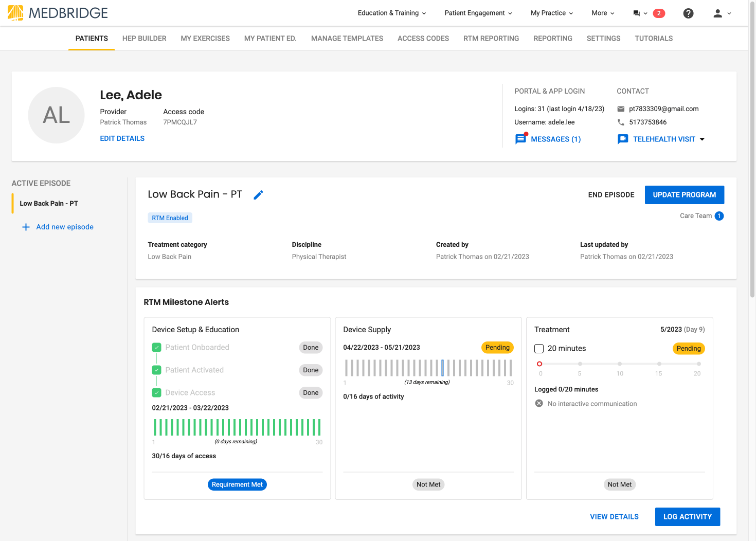Click VIEW DETAILS link
Viewport: 756px width, 541px height.
(615, 517)
